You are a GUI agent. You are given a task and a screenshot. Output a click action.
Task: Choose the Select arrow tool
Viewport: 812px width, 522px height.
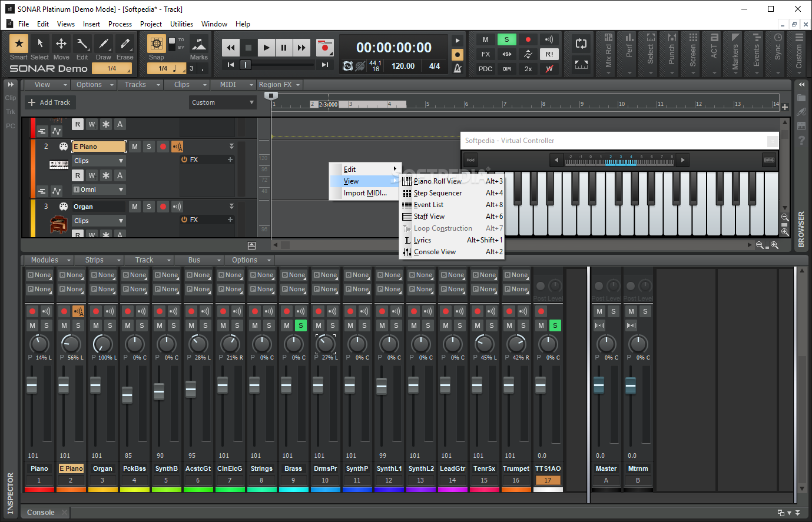click(x=40, y=44)
